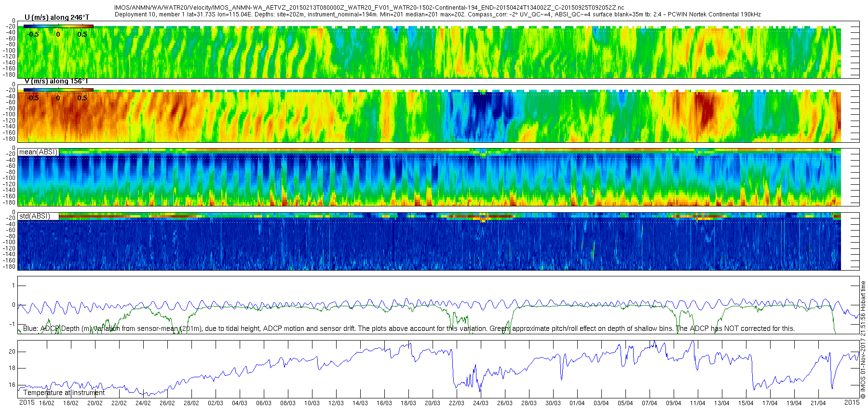Screen dimensions: 868x410
Task: Click the 14/03 date tick label
Action: [x=360, y=403]
